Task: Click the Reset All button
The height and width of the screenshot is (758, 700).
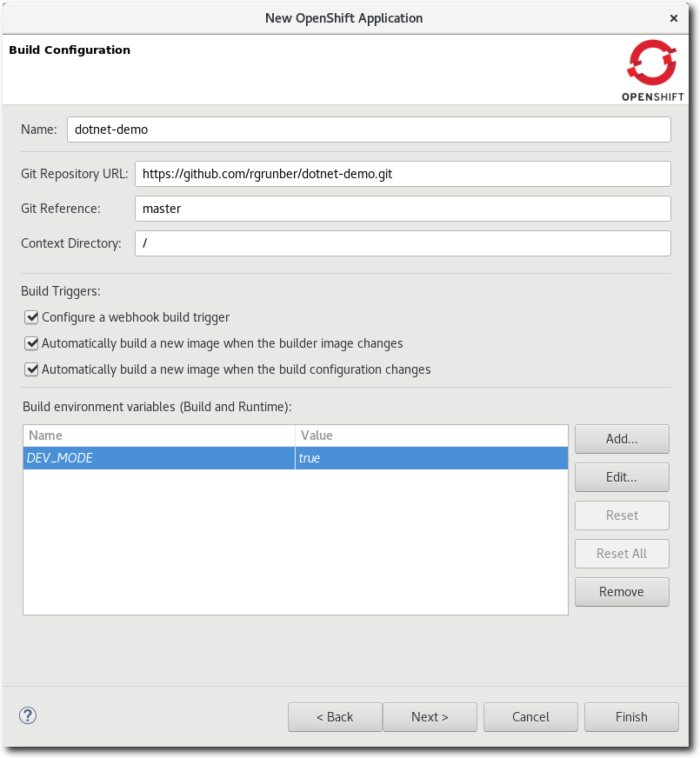Action: (622, 553)
